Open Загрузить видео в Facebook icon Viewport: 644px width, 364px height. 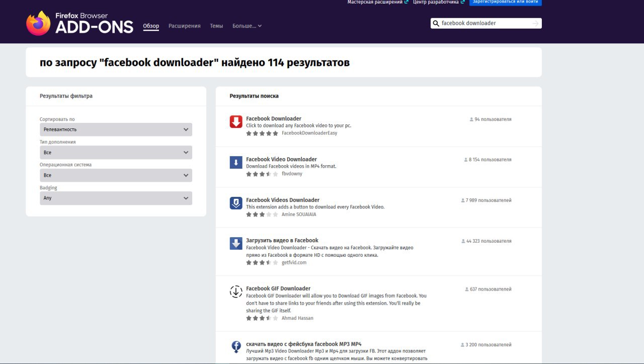coord(236,244)
